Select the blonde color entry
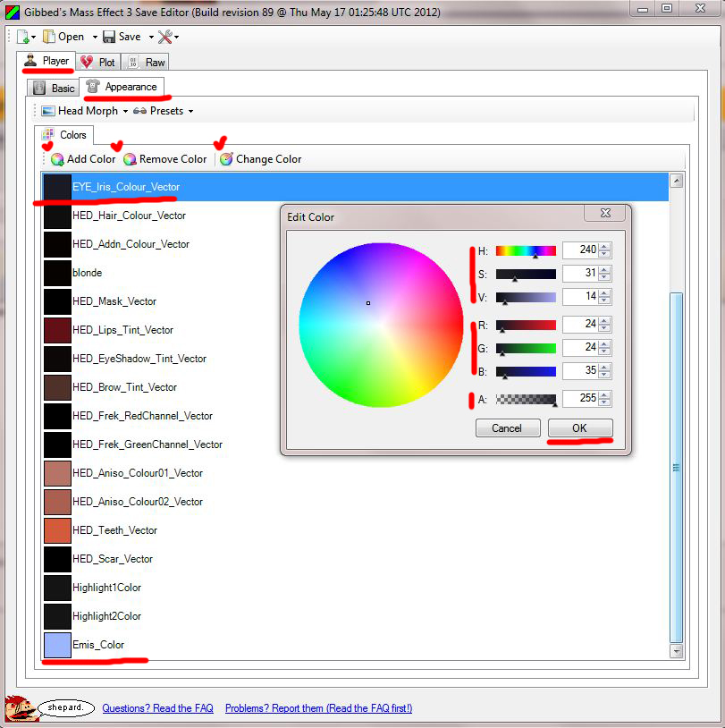The width and height of the screenshot is (725, 728). pos(88,273)
